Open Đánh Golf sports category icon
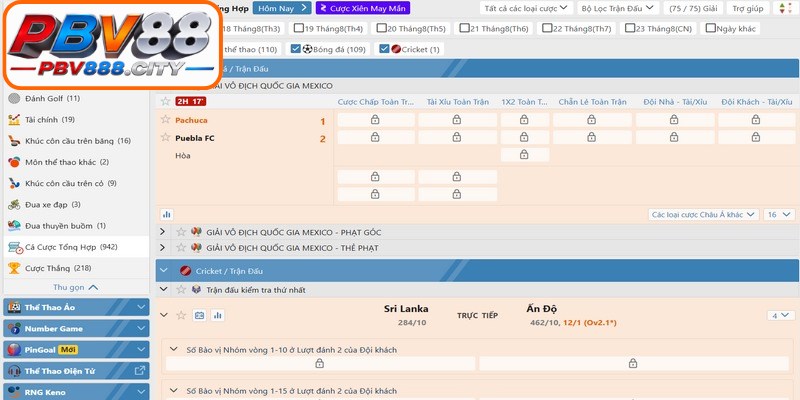Image resolution: width=800 pixels, height=400 pixels. (14, 98)
